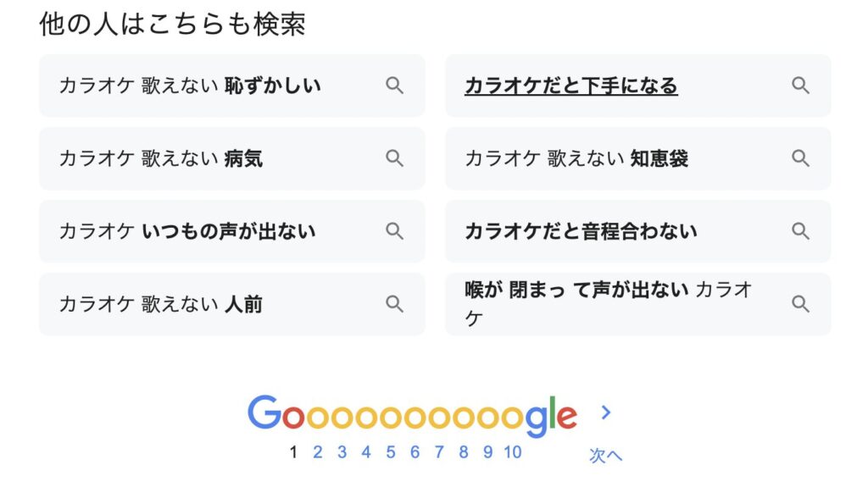868x498 pixels.
Task: Click magnifier next to カラオケだと音程合わない
Action: pyautogui.click(x=800, y=231)
